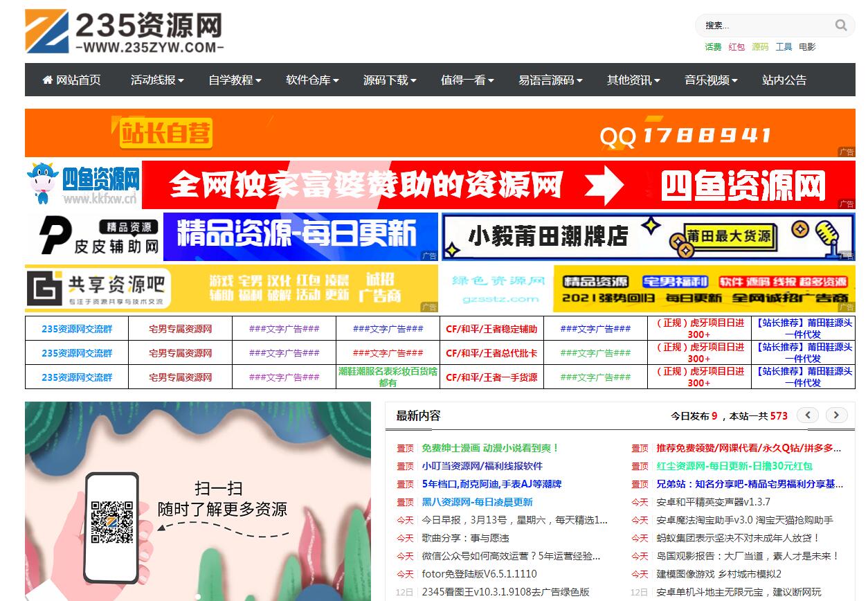
Task: Open 安卓单机斗地主无限元宝 post
Action: (x=739, y=592)
